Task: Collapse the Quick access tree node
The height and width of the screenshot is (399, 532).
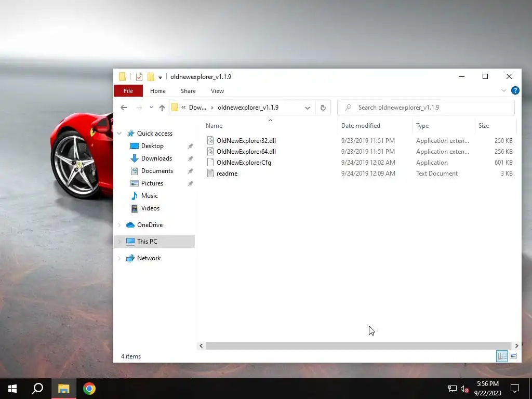Action: [119, 134]
